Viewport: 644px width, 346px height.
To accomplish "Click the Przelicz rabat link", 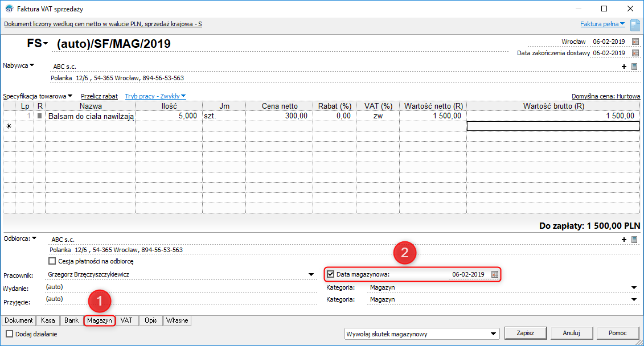I will (x=99, y=96).
